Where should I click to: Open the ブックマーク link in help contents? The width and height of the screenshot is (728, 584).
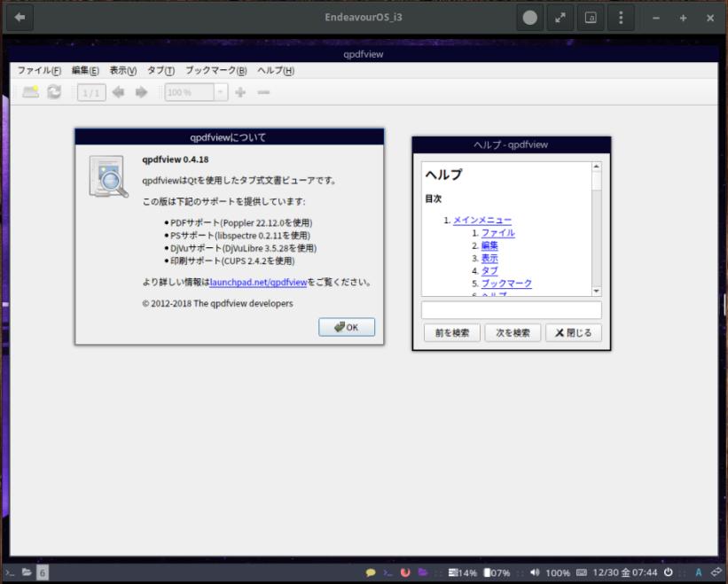tap(506, 284)
